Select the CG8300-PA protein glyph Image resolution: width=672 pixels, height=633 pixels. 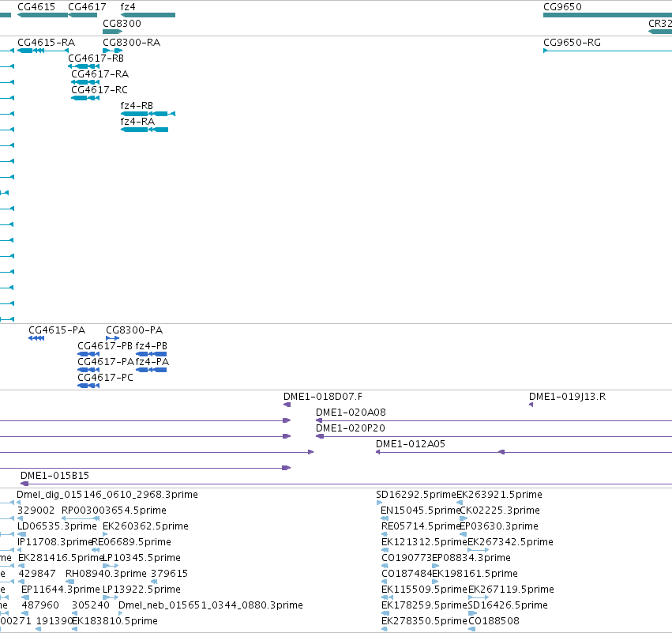tap(113, 338)
